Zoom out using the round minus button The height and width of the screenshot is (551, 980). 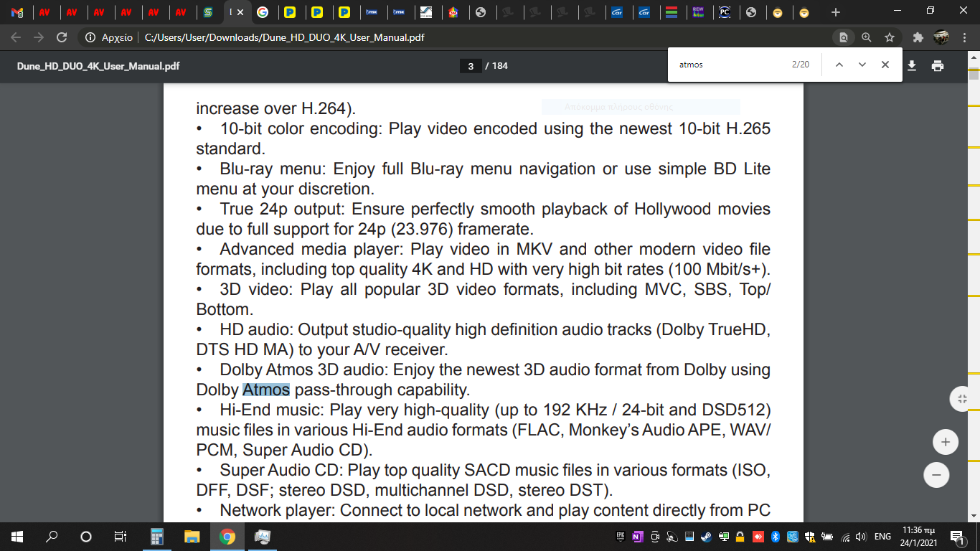pyautogui.click(x=936, y=474)
